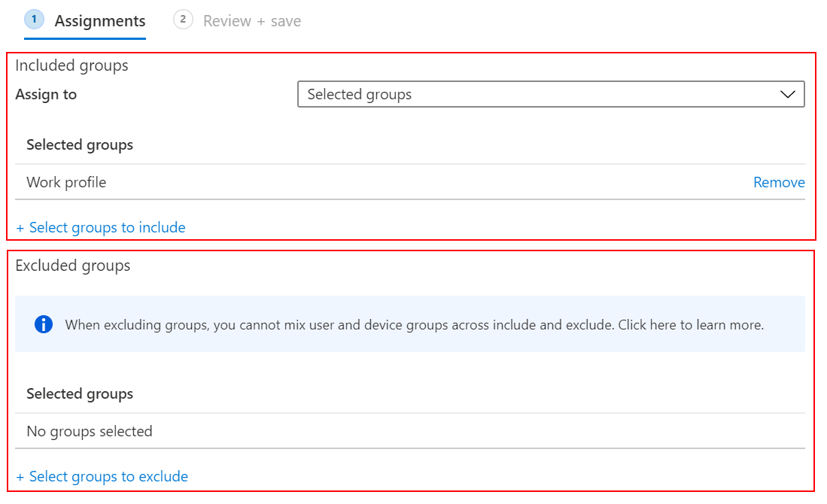Image resolution: width=827 pixels, height=504 pixels.
Task: Remove the Work profile group
Action: coord(779,183)
